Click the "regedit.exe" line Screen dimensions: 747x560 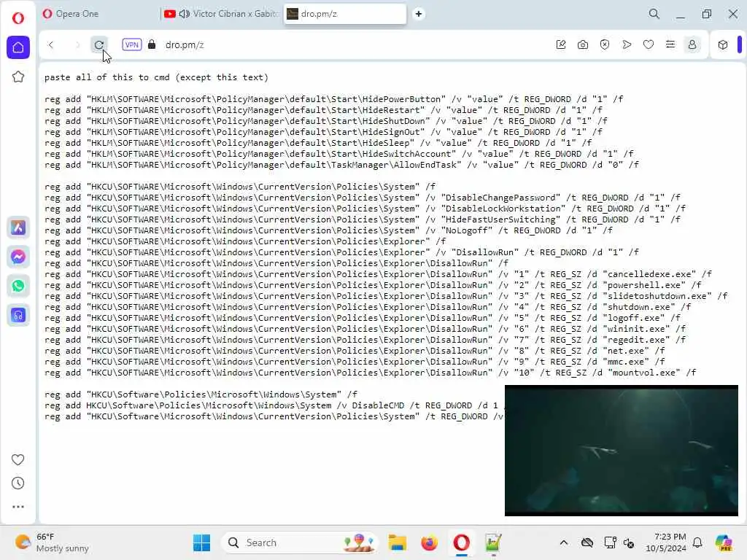pyautogui.click(x=365, y=340)
